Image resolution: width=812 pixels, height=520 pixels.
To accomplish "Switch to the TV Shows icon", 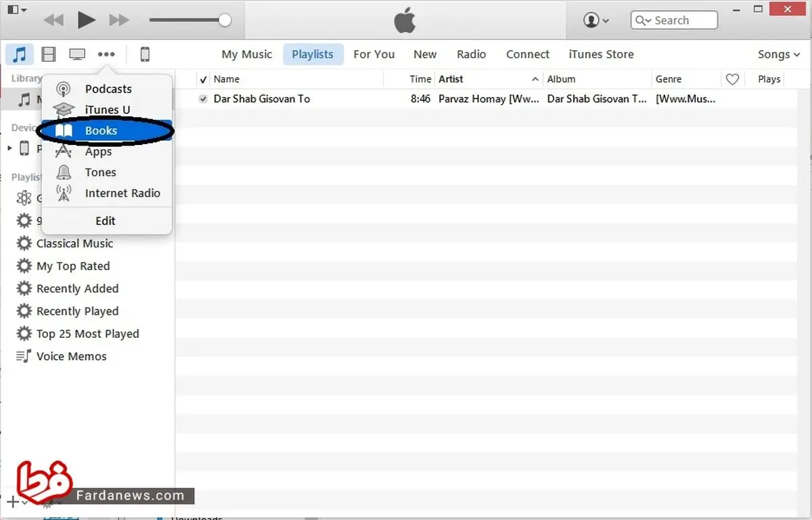I will 77,54.
